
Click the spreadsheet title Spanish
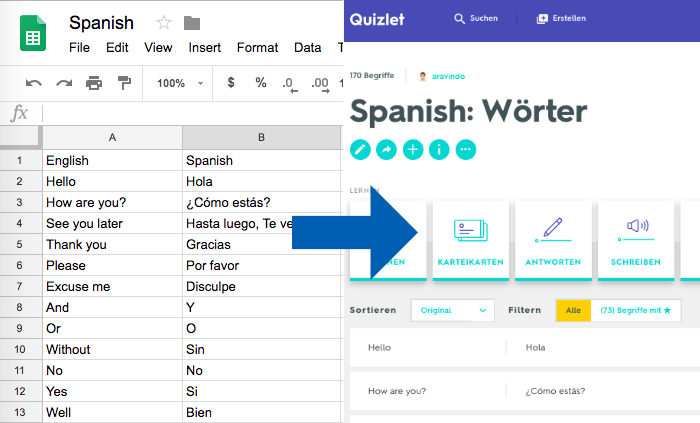101,23
